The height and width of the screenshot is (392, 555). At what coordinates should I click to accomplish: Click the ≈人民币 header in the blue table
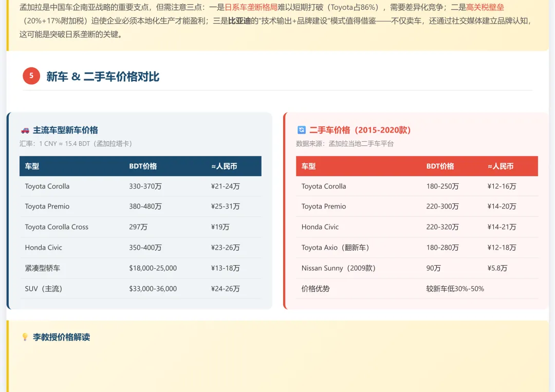224,166
